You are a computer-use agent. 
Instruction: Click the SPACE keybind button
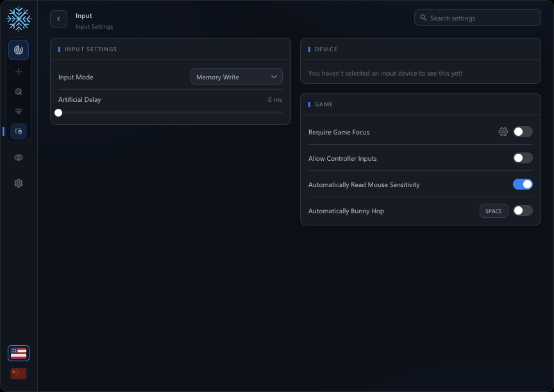pos(494,211)
